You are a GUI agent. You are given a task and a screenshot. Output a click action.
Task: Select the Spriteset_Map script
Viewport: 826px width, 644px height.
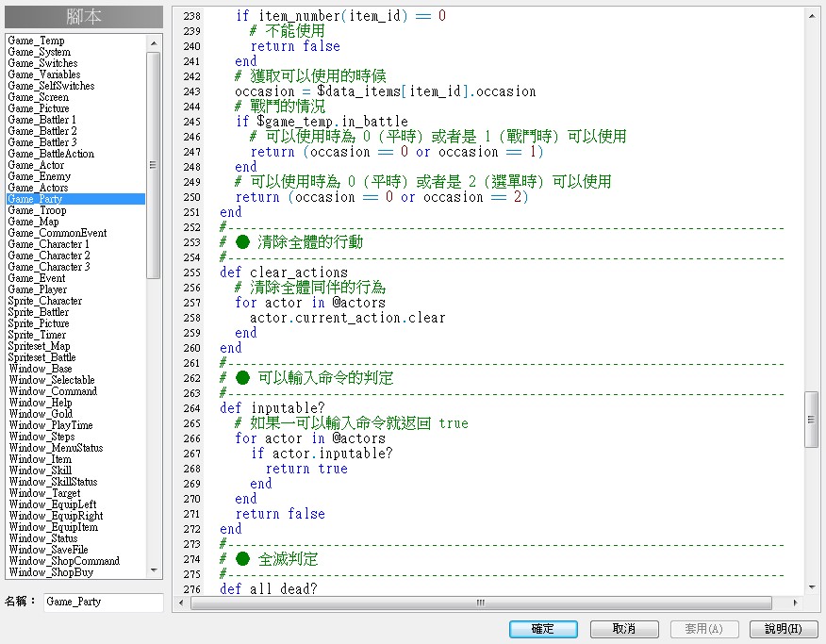tap(39, 346)
